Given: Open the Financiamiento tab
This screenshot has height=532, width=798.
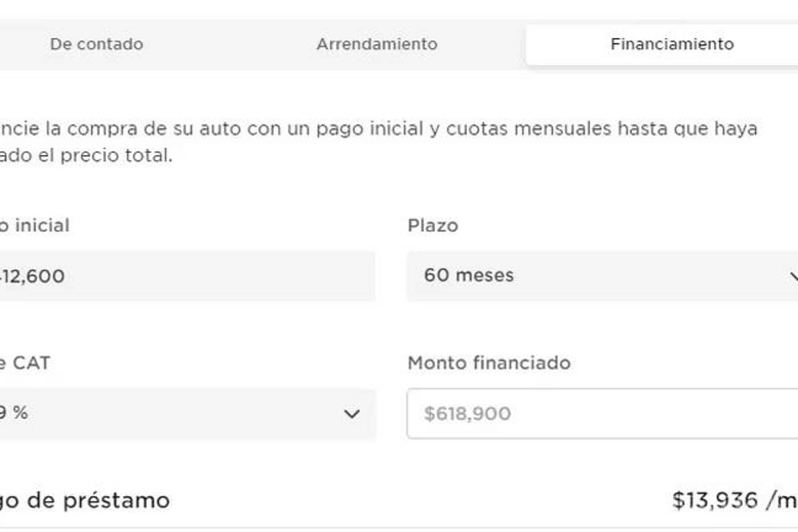Looking at the screenshot, I should (671, 45).
